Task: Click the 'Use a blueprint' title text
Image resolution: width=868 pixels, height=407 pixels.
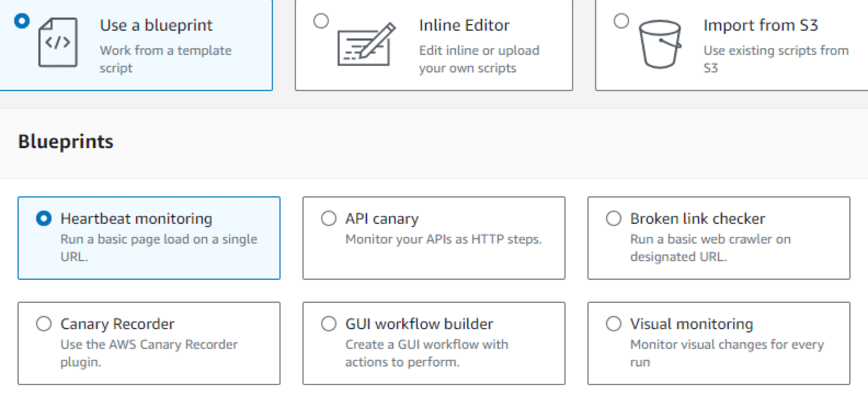Action: pyautogui.click(x=156, y=25)
